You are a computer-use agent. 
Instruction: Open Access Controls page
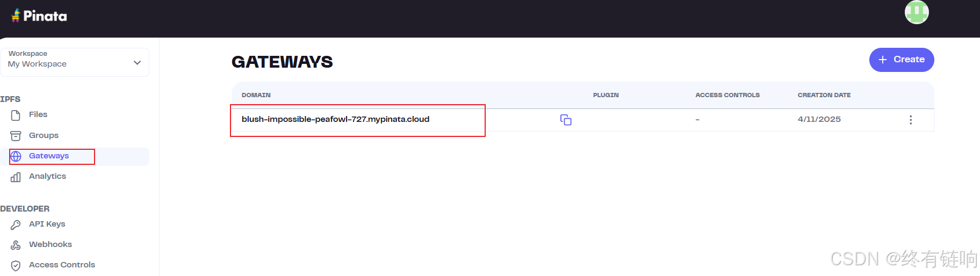click(62, 265)
